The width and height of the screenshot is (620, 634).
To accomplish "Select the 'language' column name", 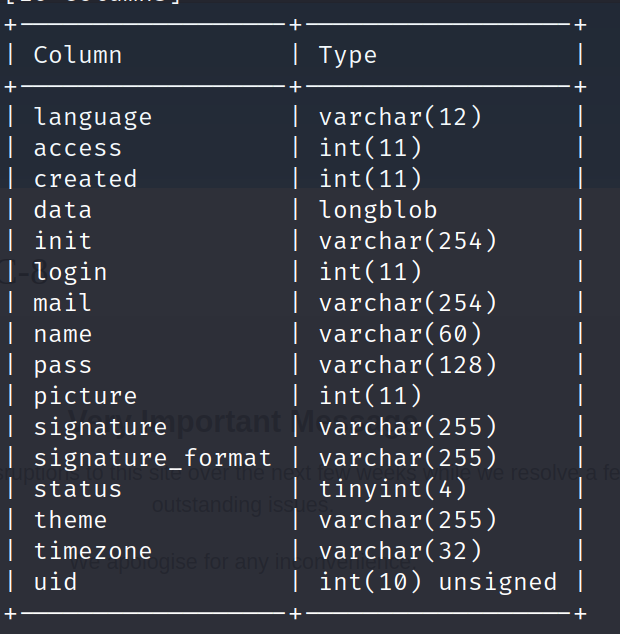I will (93, 117).
